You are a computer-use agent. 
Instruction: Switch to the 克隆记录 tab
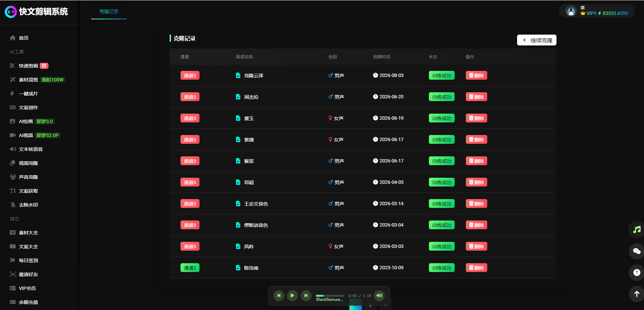(109, 12)
